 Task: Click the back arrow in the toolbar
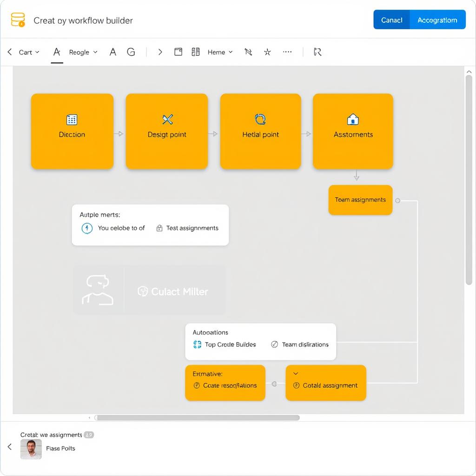[9, 52]
